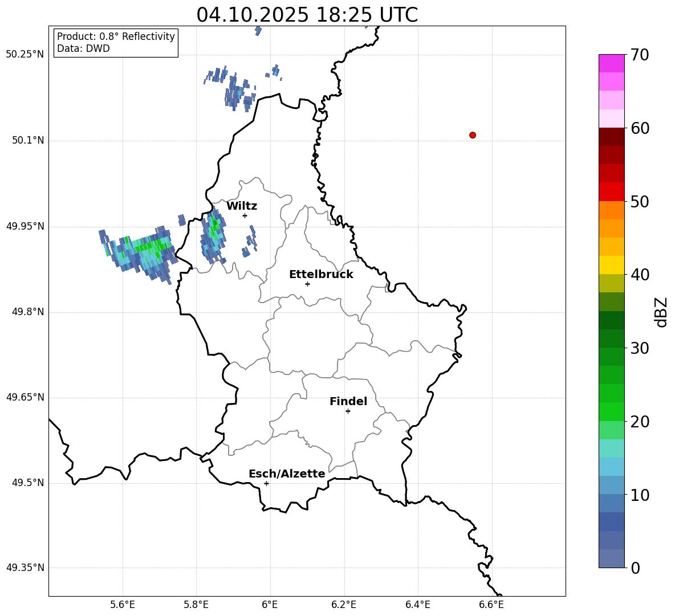Select the Esch/Alzette label text
The height and width of the screenshot is (616, 675).
point(287,474)
